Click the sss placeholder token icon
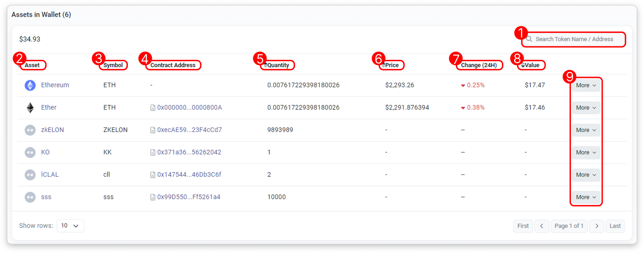 tap(30, 197)
